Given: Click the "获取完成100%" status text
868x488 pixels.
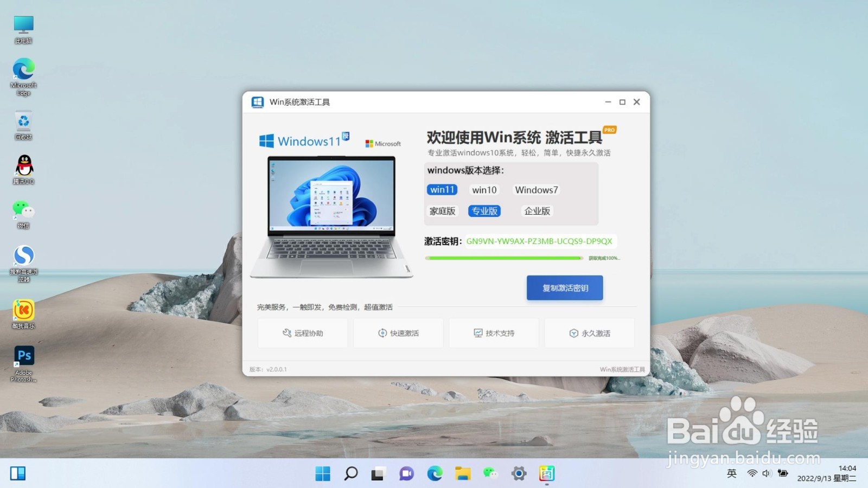Looking at the screenshot, I should 604,258.
